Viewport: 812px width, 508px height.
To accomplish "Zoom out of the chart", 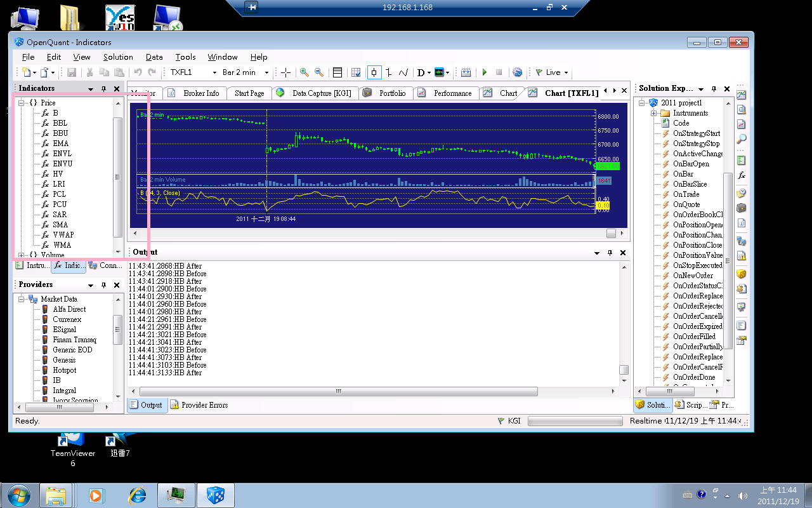I will [319, 72].
